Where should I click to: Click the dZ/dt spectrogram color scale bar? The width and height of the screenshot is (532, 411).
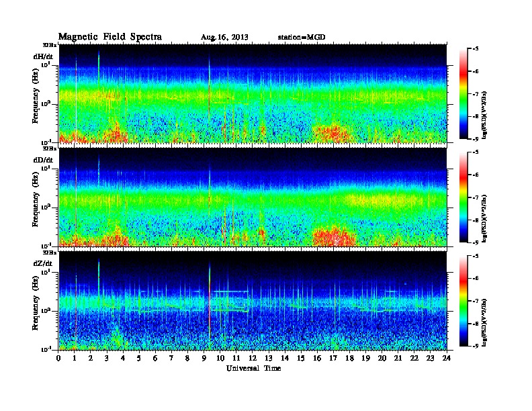(x=463, y=301)
